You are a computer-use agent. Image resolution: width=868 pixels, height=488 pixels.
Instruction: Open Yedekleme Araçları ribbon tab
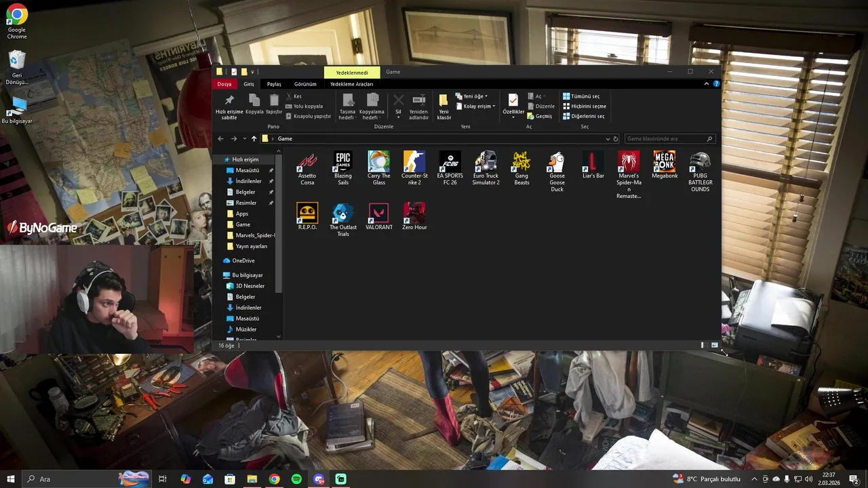[x=351, y=84]
